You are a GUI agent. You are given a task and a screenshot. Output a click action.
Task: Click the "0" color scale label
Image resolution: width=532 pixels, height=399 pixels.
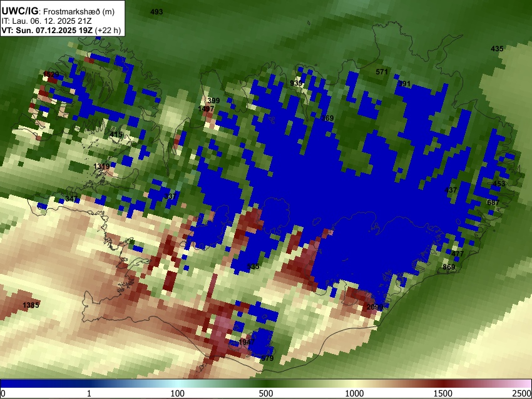(x=3, y=393)
